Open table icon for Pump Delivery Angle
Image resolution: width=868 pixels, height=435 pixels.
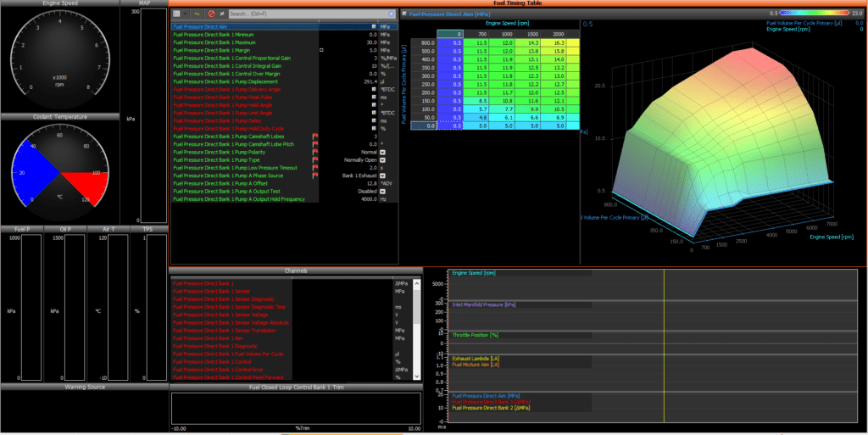374,89
